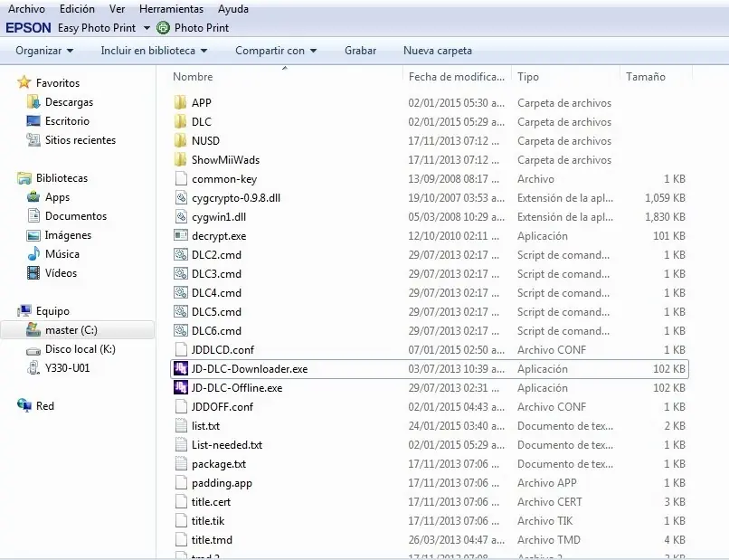Click the Archivo CERT type cell
This screenshot has height=560, width=729.
point(550,502)
